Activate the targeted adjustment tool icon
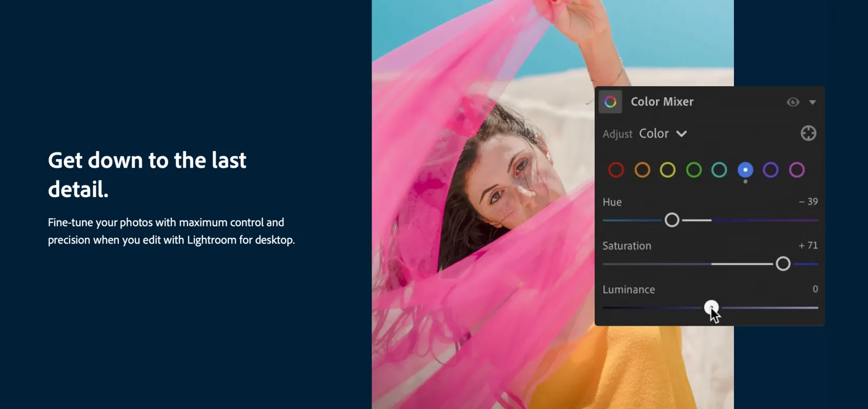This screenshot has height=409, width=868. click(808, 133)
